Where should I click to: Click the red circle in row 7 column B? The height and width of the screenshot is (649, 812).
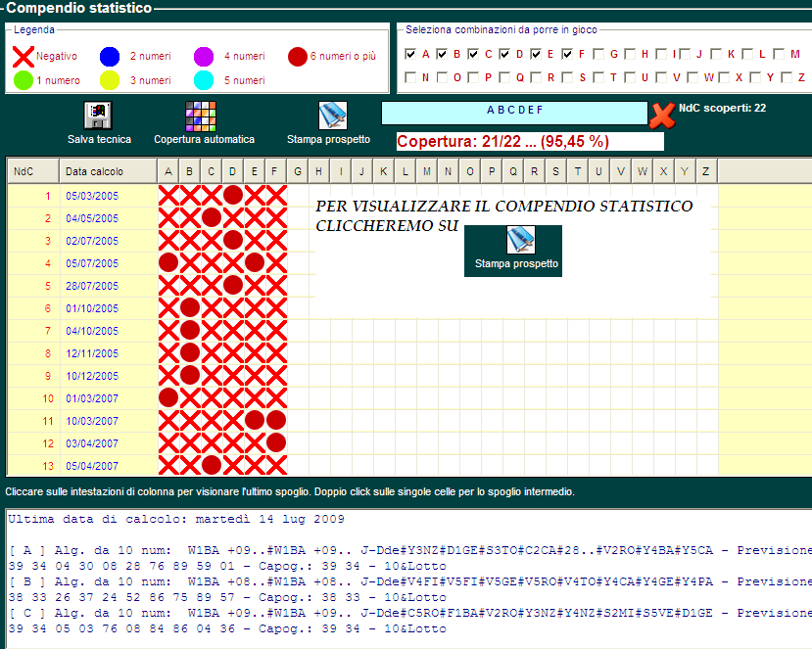190,330
